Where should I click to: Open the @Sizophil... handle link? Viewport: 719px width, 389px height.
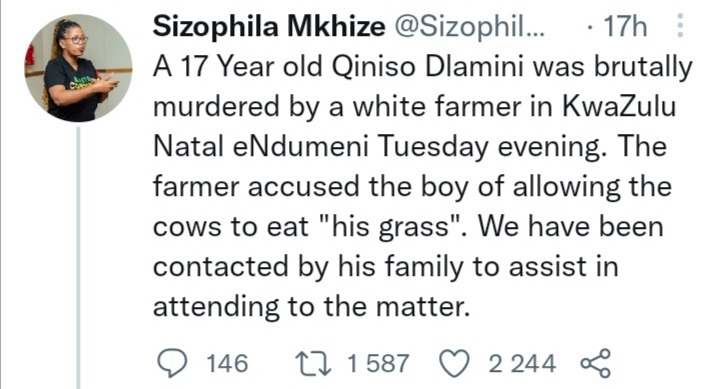(469, 27)
